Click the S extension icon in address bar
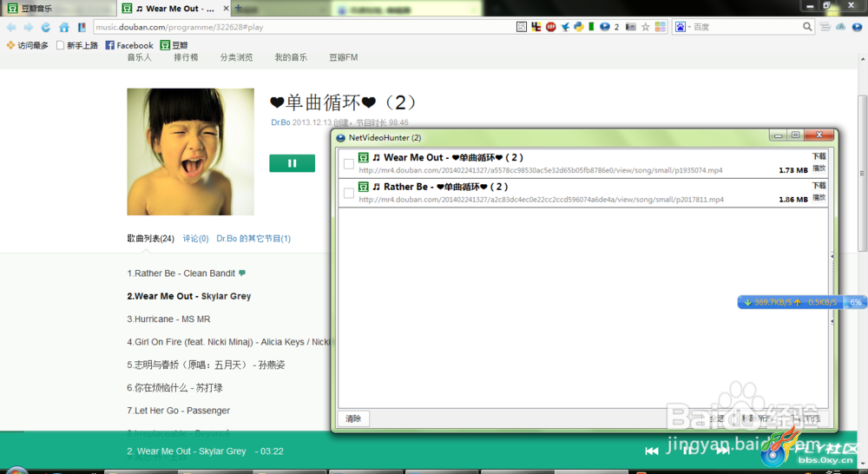Screen dimensions: 868x474 (522, 27)
